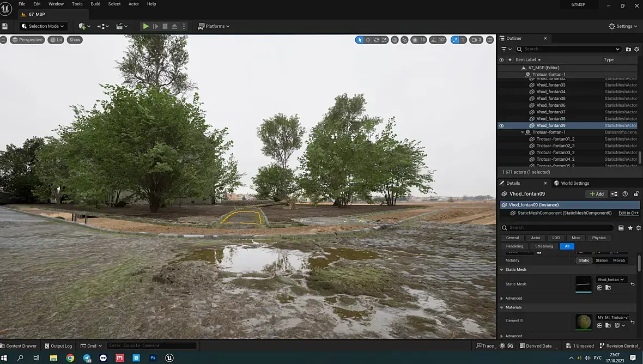Open the Outliner filter options

[506, 49]
